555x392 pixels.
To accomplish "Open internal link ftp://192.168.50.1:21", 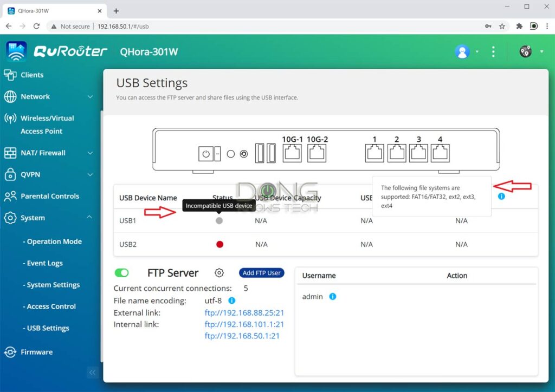I will click(x=242, y=336).
